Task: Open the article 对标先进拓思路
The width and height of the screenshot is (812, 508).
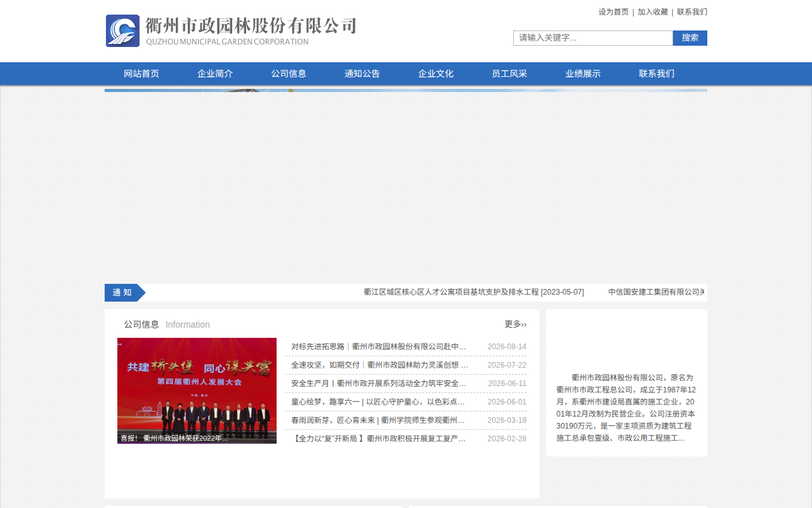Action: point(379,347)
